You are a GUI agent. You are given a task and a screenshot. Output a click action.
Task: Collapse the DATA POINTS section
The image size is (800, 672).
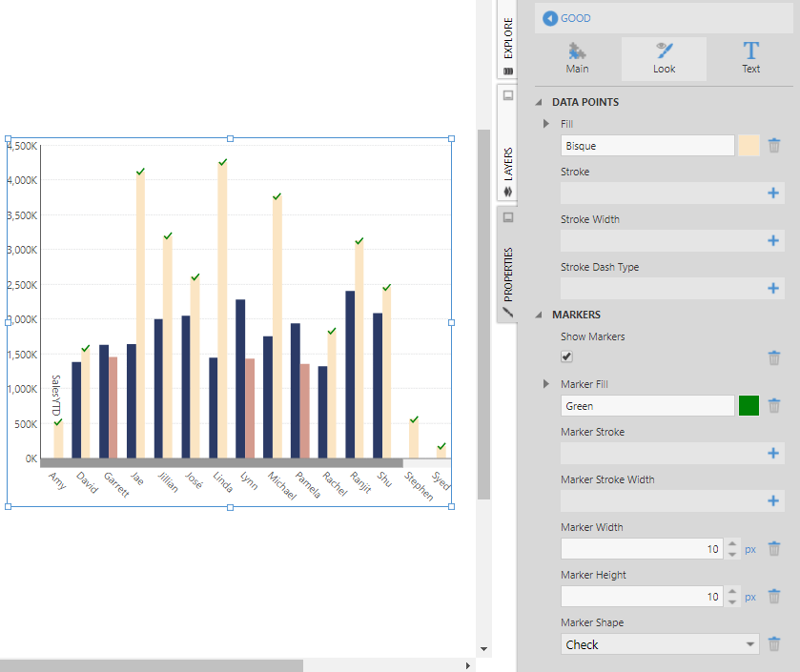tap(540, 102)
